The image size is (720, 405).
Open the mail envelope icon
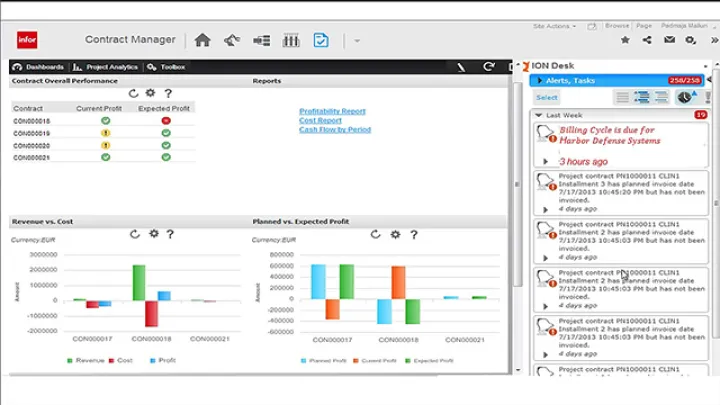(669, 40)
